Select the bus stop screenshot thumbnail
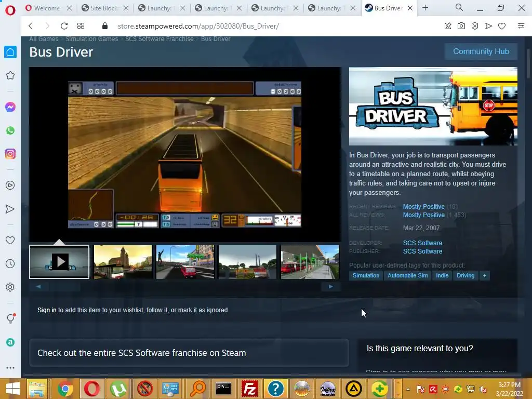The width and height of the screenshot is (532, 399). [310, 262]
